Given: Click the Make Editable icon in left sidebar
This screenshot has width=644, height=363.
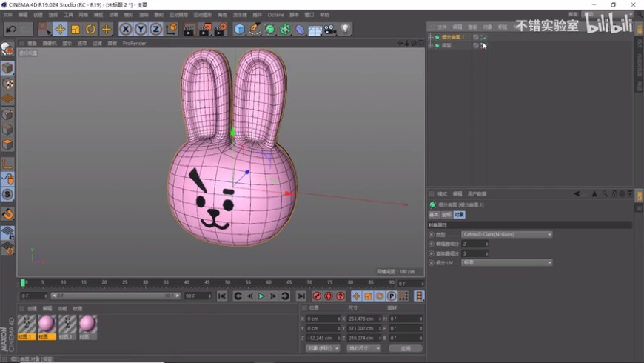Looking at the screenshot, I should pyautogui.click(x=7, y=50).
